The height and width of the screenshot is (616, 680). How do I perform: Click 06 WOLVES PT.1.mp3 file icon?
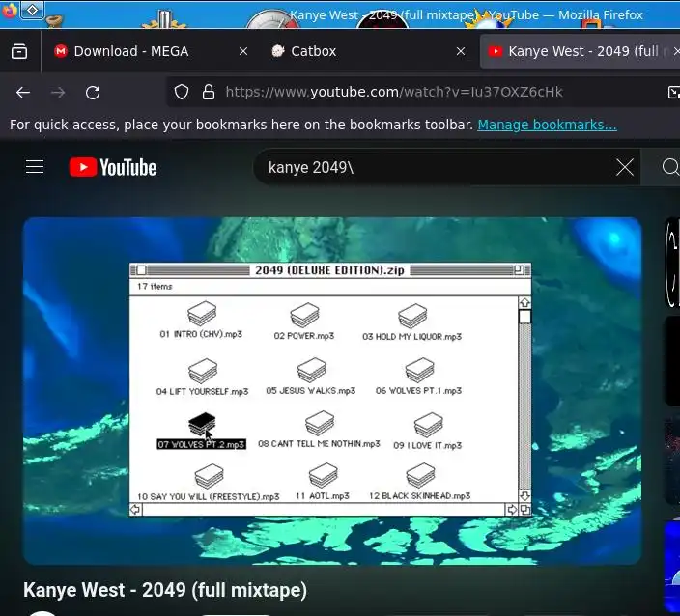[419, 370]
